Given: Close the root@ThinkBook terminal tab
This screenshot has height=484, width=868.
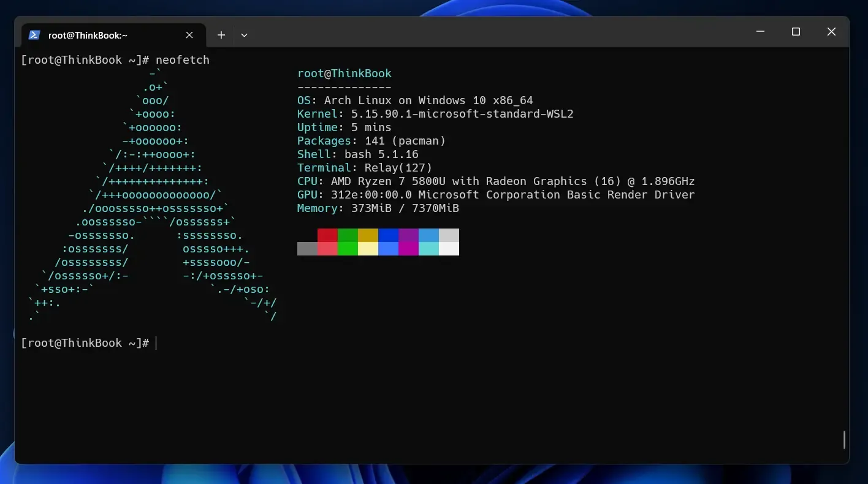Looking at the screenshot, I should (x=189, y=35).
